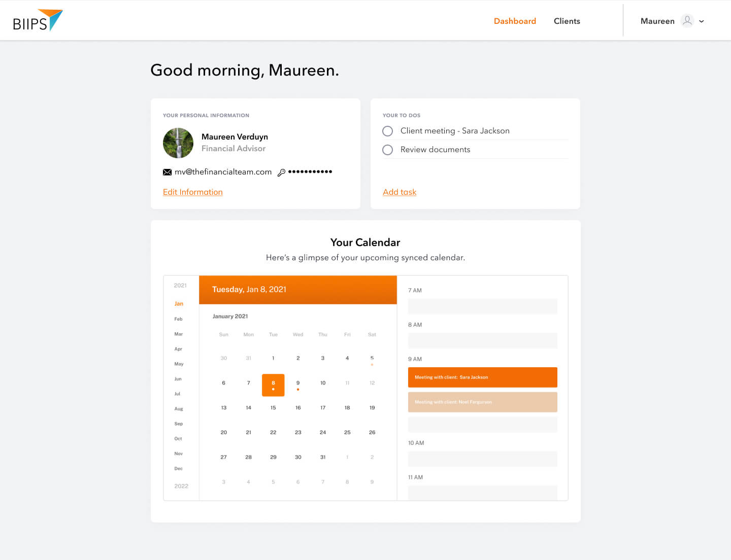
Task: Select the highlighted date January 8
Action: coord(273,384)
